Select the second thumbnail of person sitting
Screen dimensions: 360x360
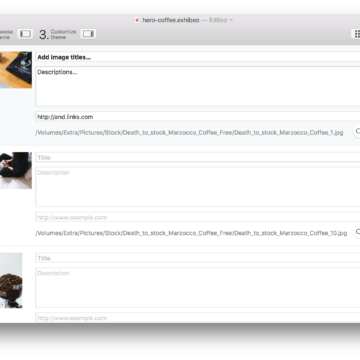(16, 170)
